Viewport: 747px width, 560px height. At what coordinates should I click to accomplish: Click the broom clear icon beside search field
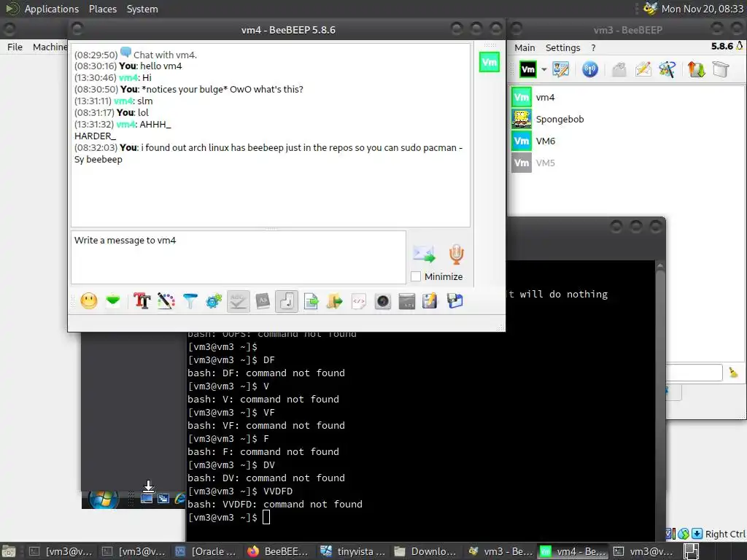click(x=733, y=373)
